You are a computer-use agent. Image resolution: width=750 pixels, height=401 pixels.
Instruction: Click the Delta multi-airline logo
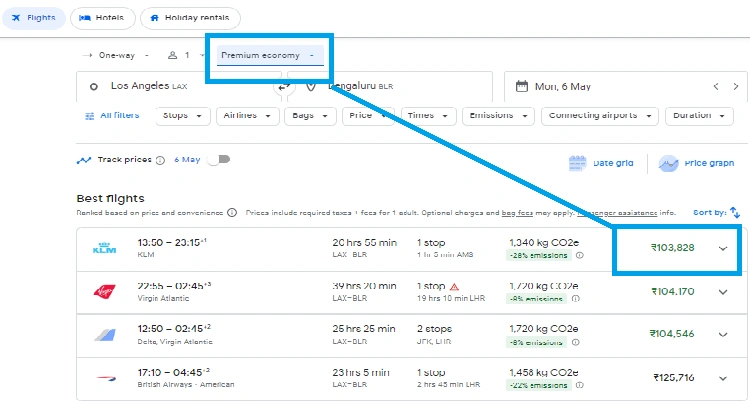pyautogui.click(x=105, y=334)
